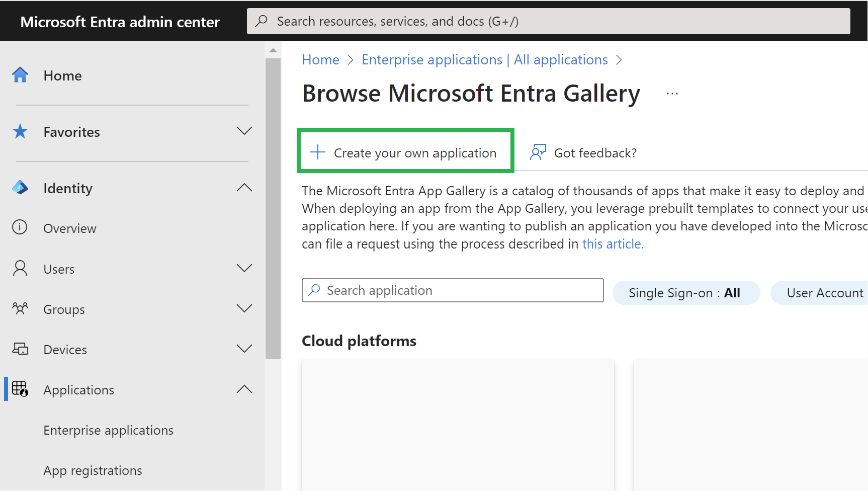Open the more options ellipsis beside page title
The height and width of the screenshot is (491, 868).
672,94
